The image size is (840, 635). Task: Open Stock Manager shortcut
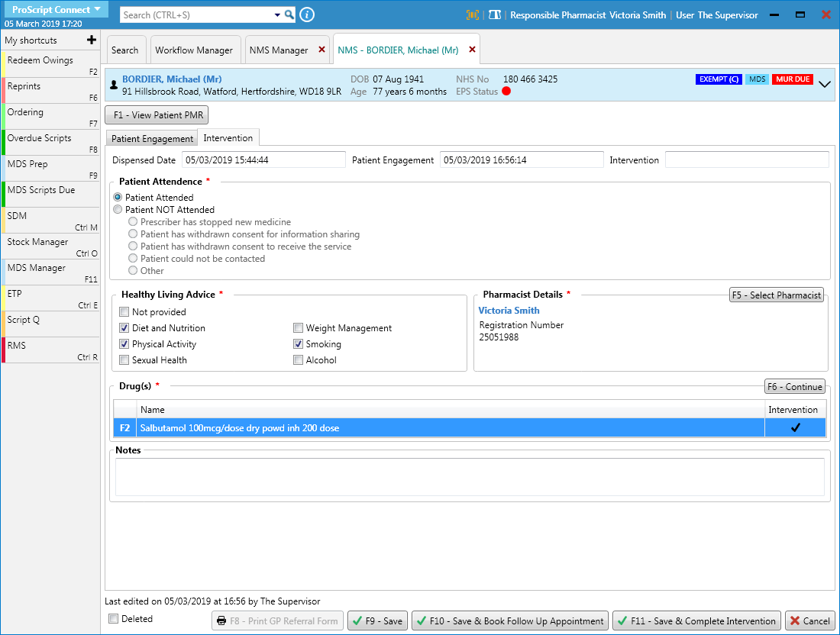click(x=51, y=247)
